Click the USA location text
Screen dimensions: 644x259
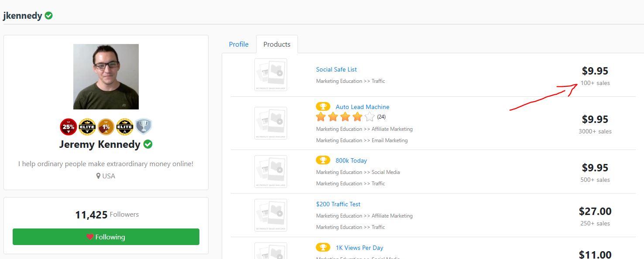pyautogui.click(x=109, y=176)
